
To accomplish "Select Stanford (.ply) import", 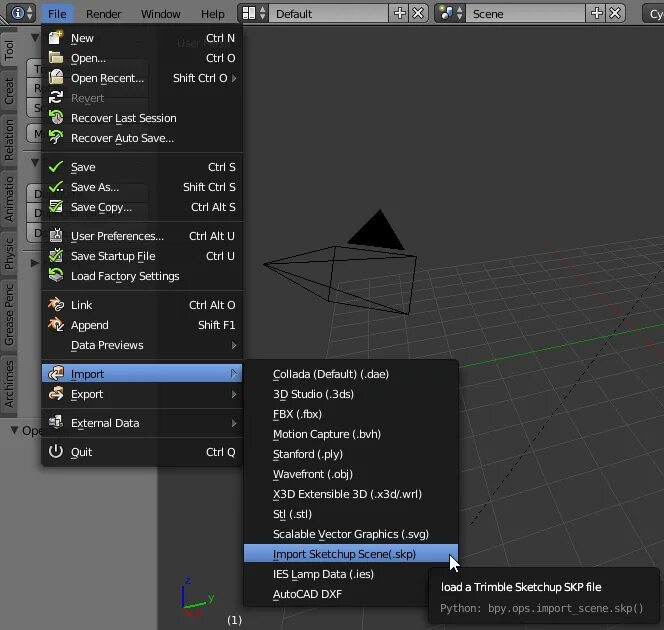I will [x=351, y=454].
